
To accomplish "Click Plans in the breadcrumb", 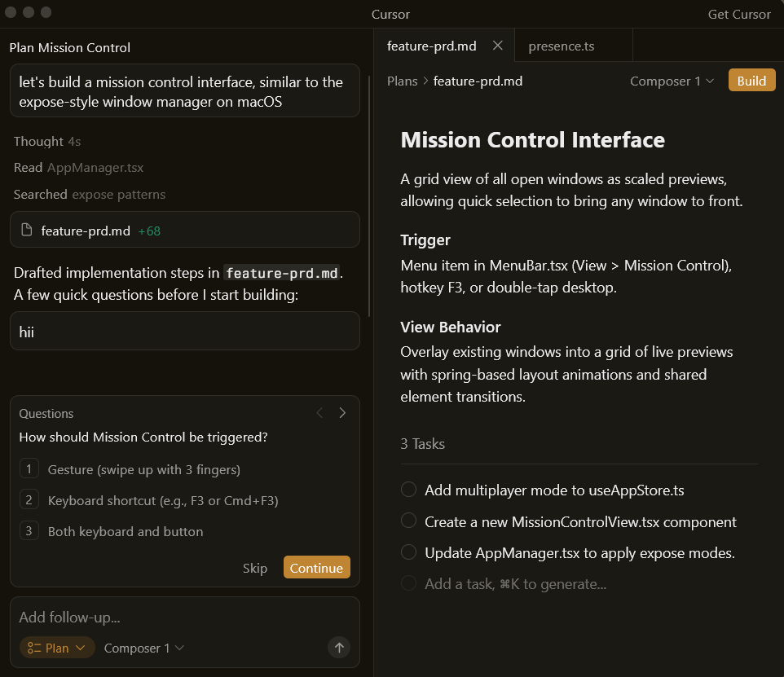I will tap(402, 81).
